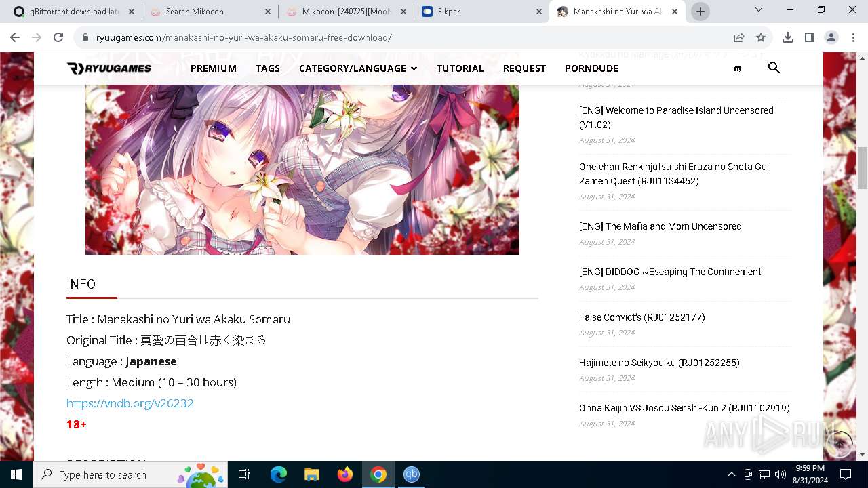Select Length Medium (10 – 30 hours) text
Screen dimensions: 868x488
(151, 382)
